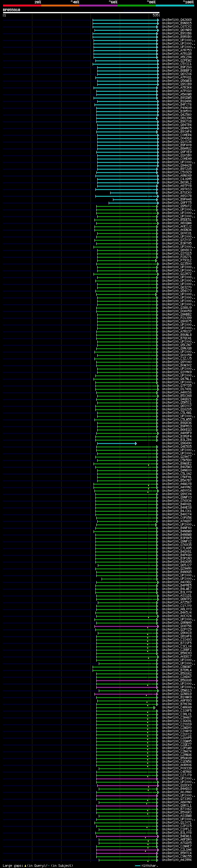197x868 pixels.
Task: Select the UniRef100_A4X9D2 label
Action: [x=176, y=583]
